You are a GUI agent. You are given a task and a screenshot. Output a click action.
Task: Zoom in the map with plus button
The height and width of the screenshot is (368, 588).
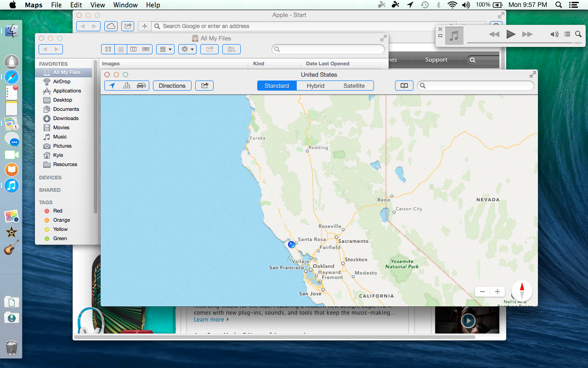pyautogui.click(x=498, y=292)
